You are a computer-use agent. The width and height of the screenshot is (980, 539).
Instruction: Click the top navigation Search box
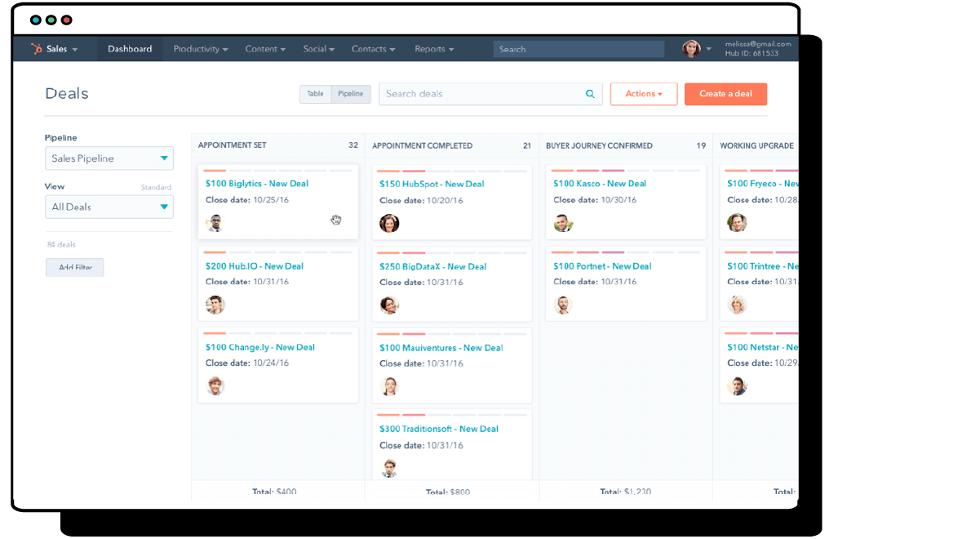pyautogui.click(x=579, y=49)
